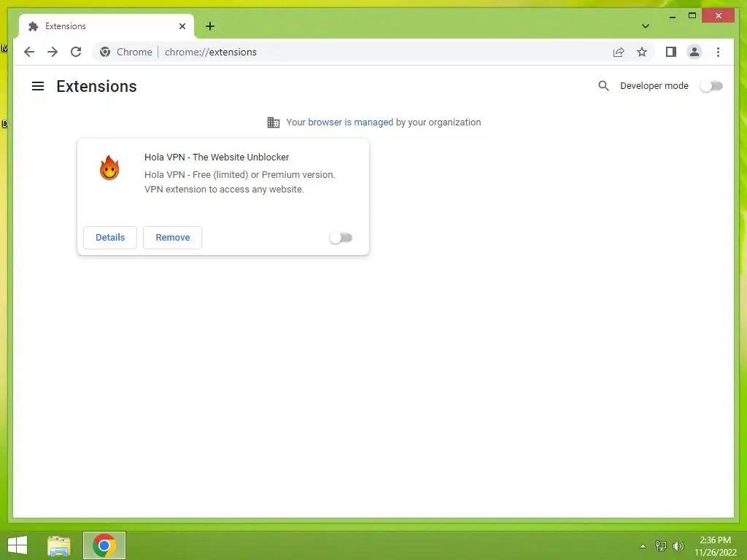Maximize the Chrome window
Screen dimensions: 747x560
(x=692, y=16)
